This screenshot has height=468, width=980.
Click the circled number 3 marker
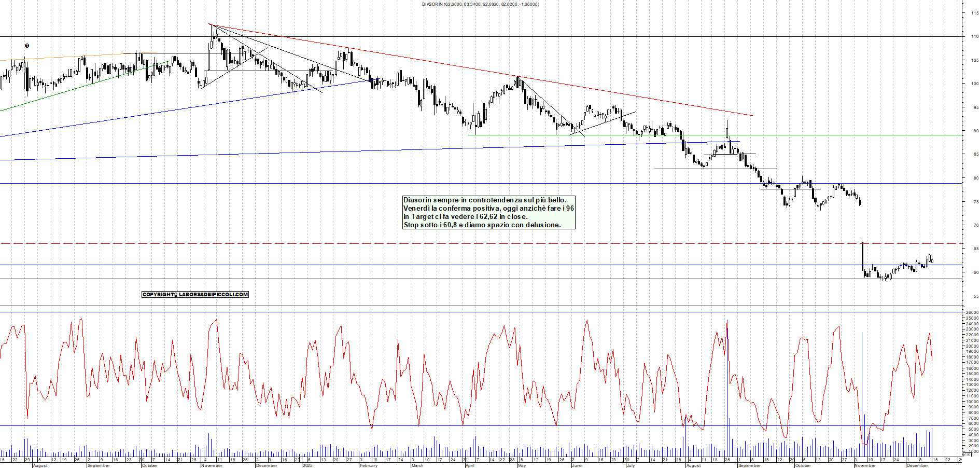[x=27, y=46]
